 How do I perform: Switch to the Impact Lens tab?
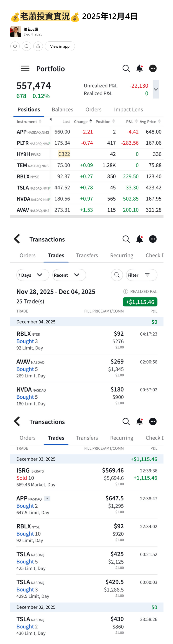[128, 110]
